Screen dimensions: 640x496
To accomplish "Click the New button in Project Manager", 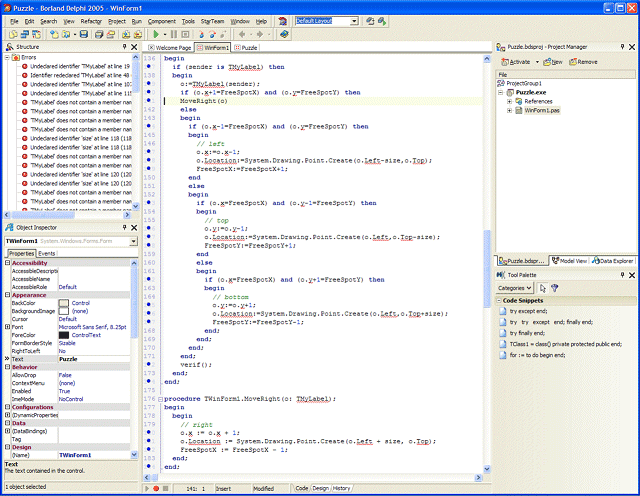I will pyautogui.click(x=553, y=62).
